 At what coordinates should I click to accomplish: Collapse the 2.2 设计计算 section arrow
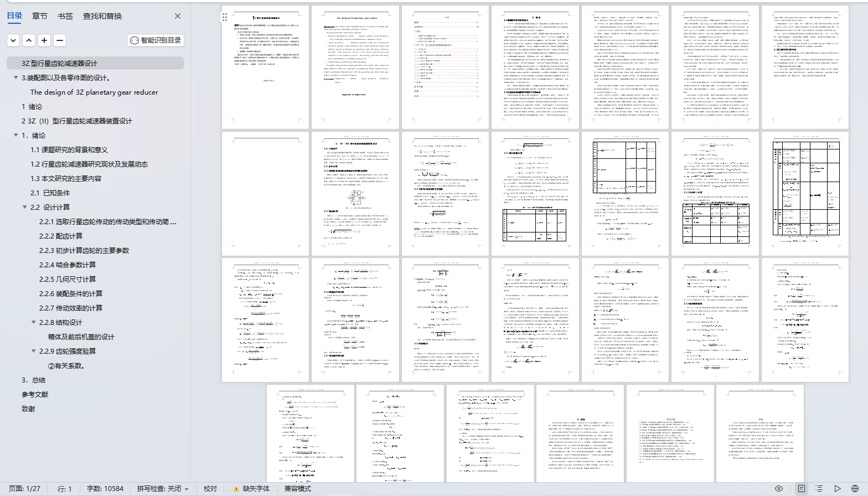coord(24,207)
